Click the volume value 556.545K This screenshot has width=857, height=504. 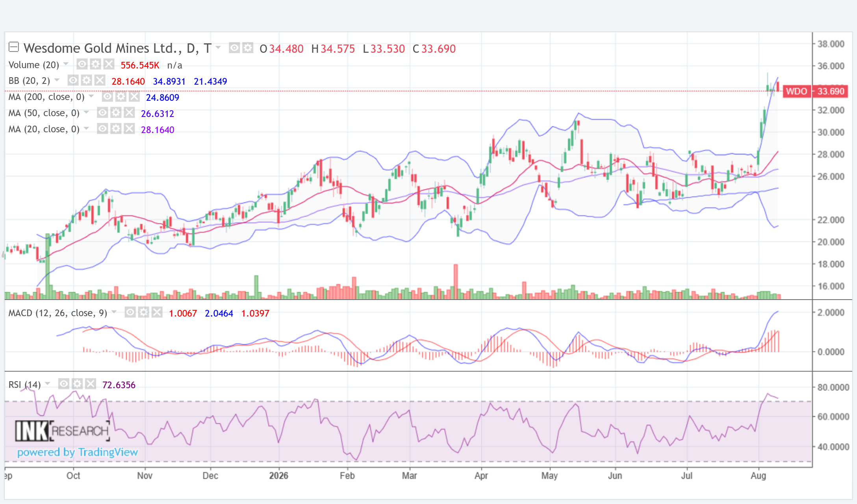pyautogui.click(x=140, y=65)
